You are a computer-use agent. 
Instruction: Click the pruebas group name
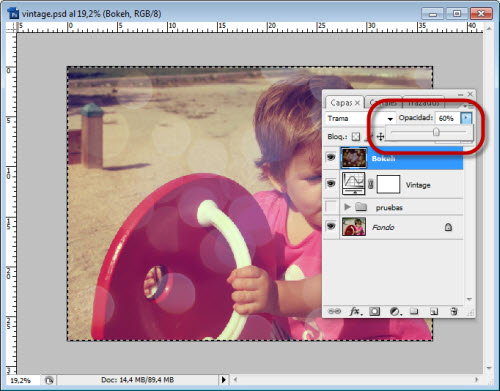pos(389,207)
